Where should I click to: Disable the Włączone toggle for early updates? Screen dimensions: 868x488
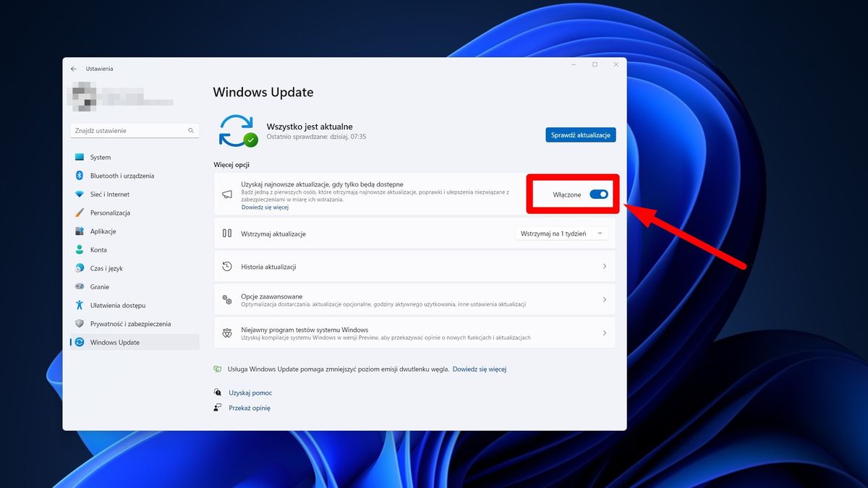click(597, 194)
